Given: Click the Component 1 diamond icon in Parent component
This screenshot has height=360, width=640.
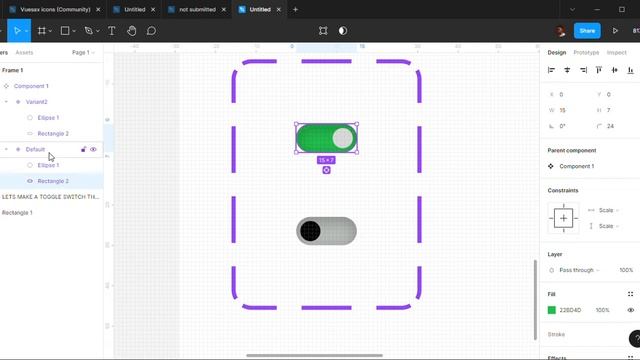Looking at the screenshot, I should pos(551,166).
